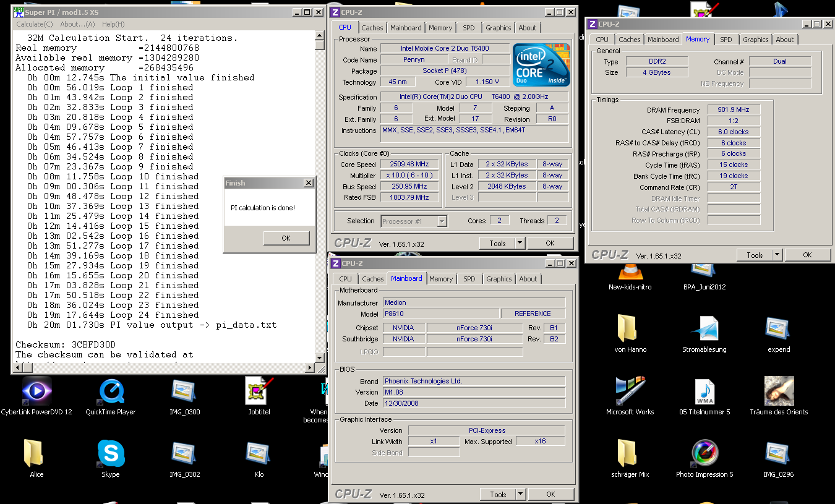
Task: Open About tab in CPU window
Action: pyautogui.click(x=528, y=28)
